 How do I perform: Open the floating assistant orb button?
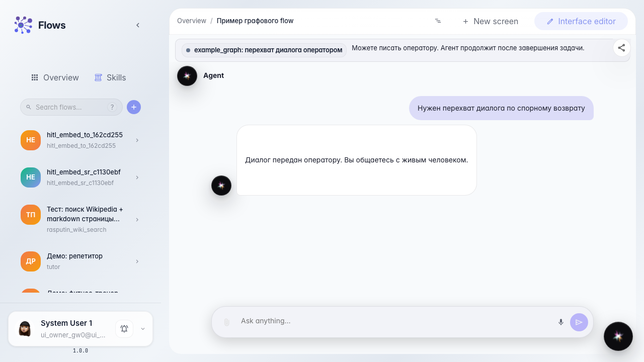click(618, 336)
